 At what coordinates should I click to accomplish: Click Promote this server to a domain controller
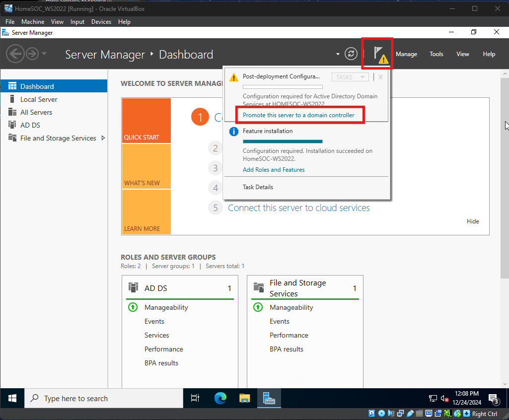298,115
